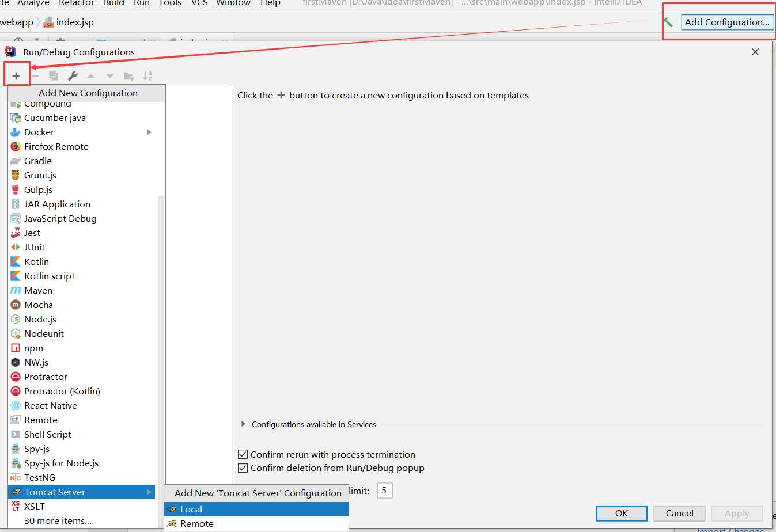The image size is (776, 532).
Task: Click the Sort configurations icon
Action: 147,76
